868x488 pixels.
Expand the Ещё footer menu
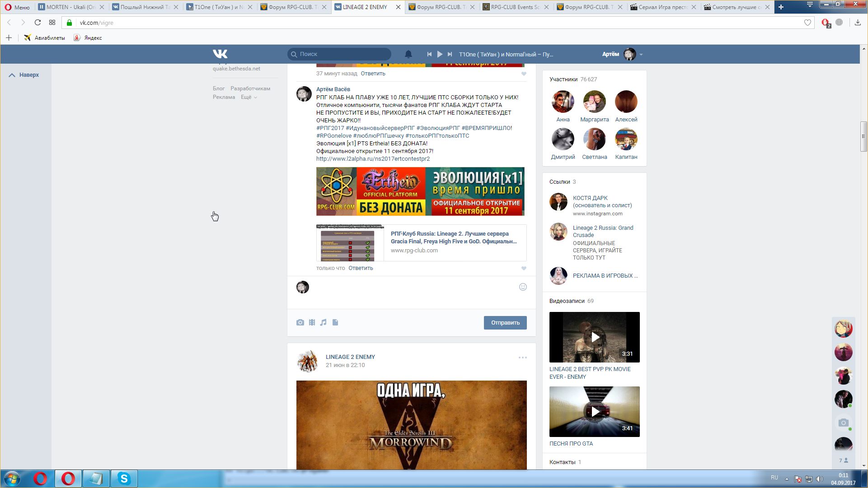coord(249,97)
